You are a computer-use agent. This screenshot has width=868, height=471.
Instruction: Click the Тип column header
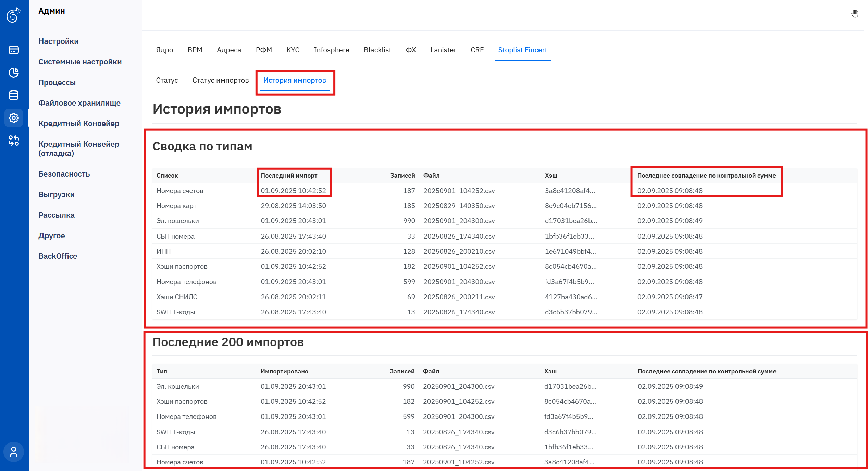pyautogui.click(x=162, y=371)
